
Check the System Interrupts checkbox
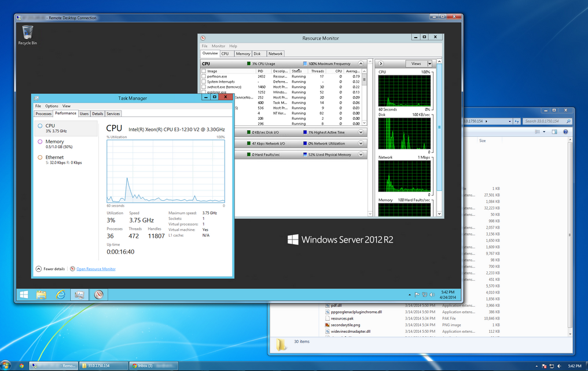pyautogui.click(x=204, y=82)
